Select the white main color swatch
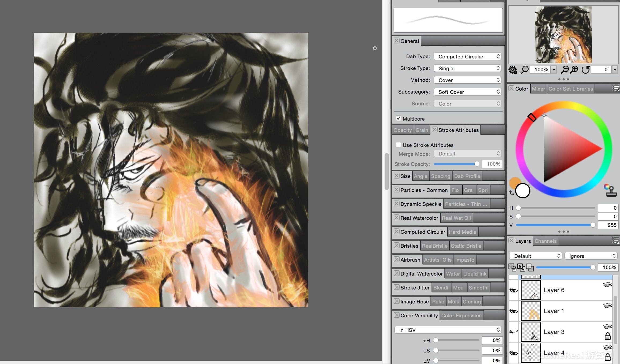The width and height of the screenshot is (620, 364). [x=523, y=191]
